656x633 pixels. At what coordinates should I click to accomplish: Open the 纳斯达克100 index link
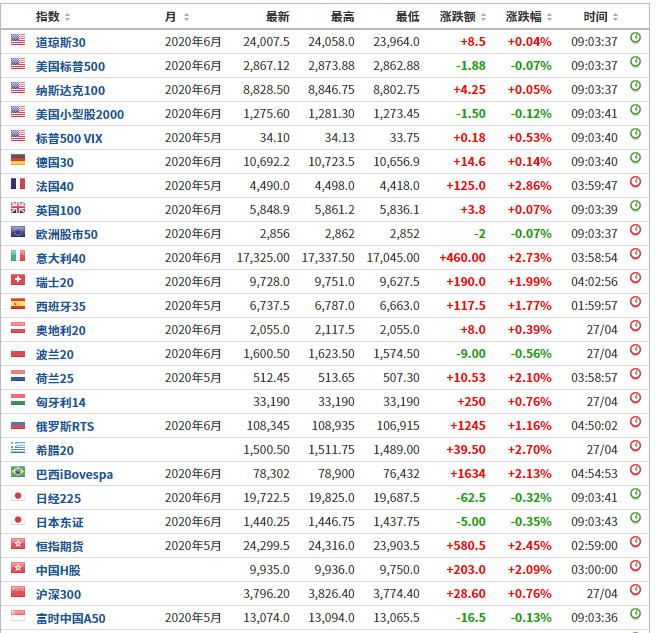[x=70, y=90]
